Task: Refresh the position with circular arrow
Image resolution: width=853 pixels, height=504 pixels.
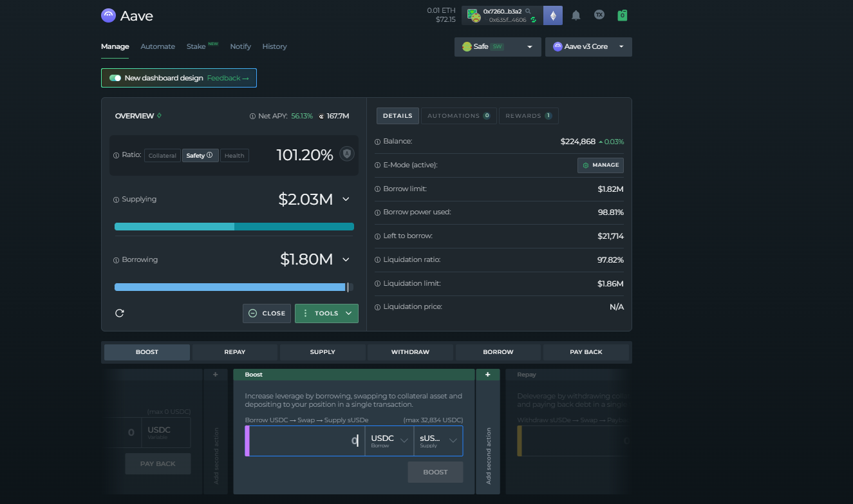Action: pyautogui.click(x=120, y=313)
